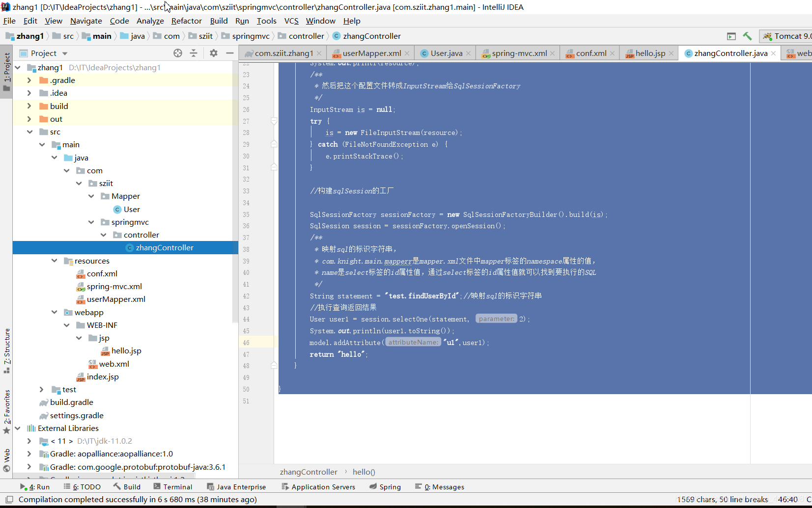The image size is (812, 508).
Task: Select conf.xml in resources
Action: pyautogui.click(x=97, y=273)
